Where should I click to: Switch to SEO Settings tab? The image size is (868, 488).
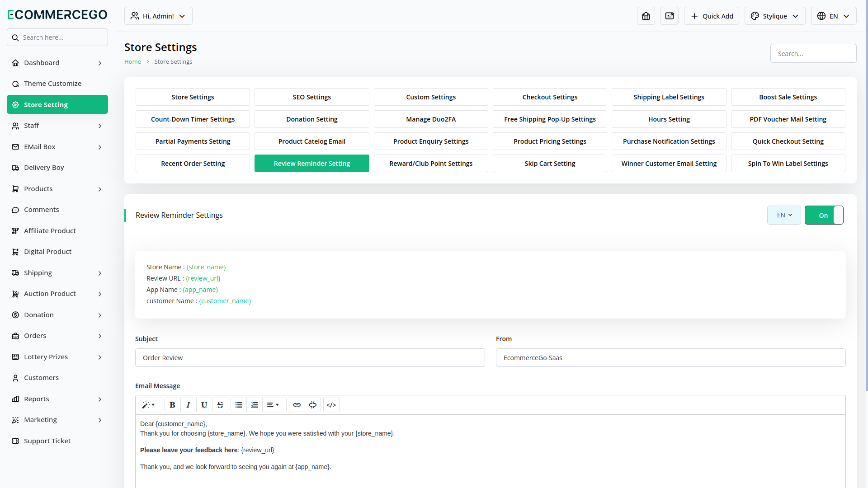click(311, 97)
